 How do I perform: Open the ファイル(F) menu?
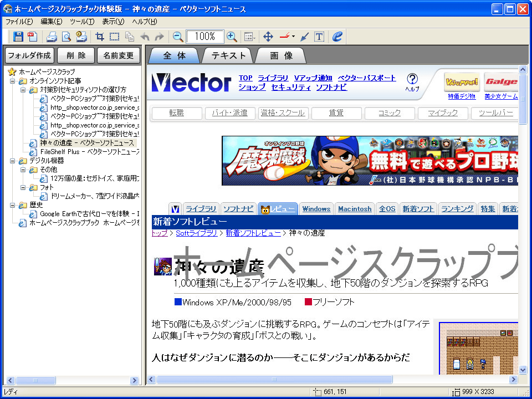[19, 22]
